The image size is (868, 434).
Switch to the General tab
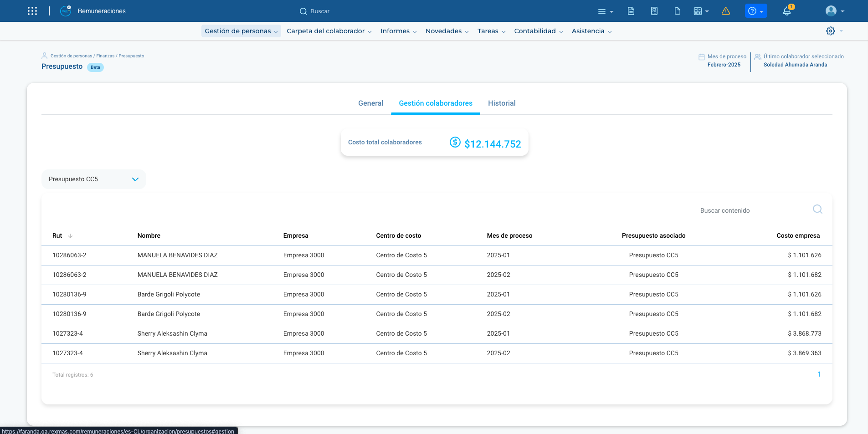370,103
